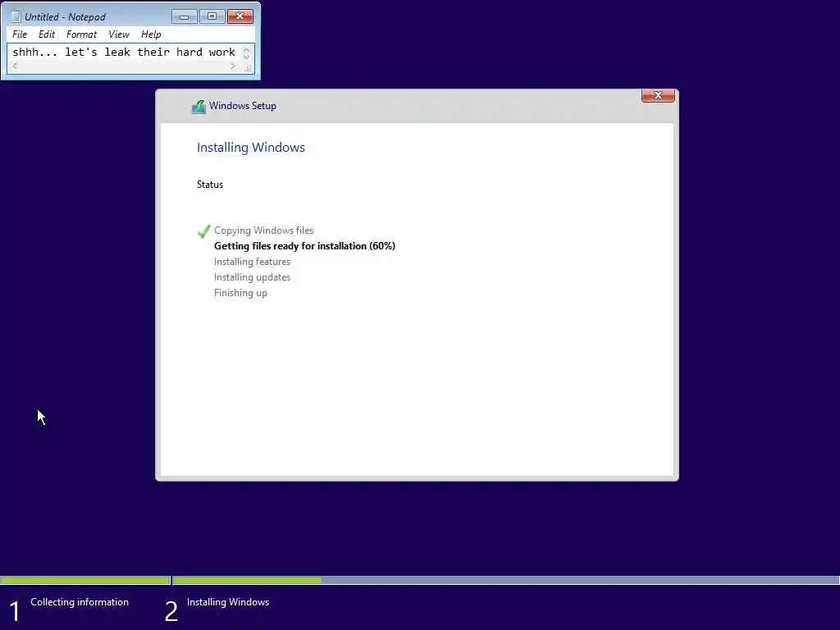Click the Collecting information progress bar
840x630 pixels.
85,580
